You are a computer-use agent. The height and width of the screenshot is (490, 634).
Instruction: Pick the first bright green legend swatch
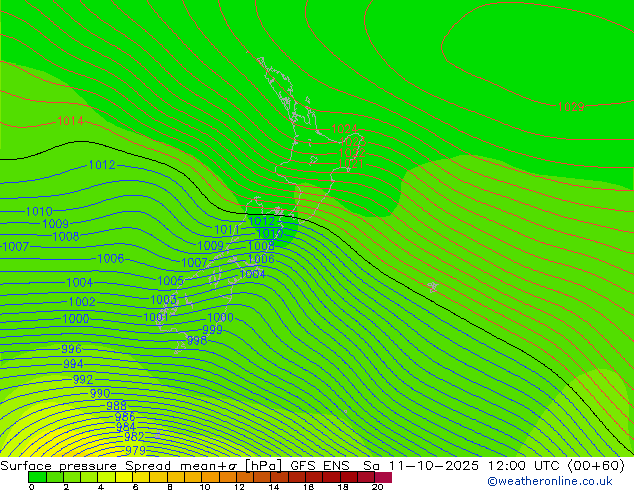click(x=37, y=477)
